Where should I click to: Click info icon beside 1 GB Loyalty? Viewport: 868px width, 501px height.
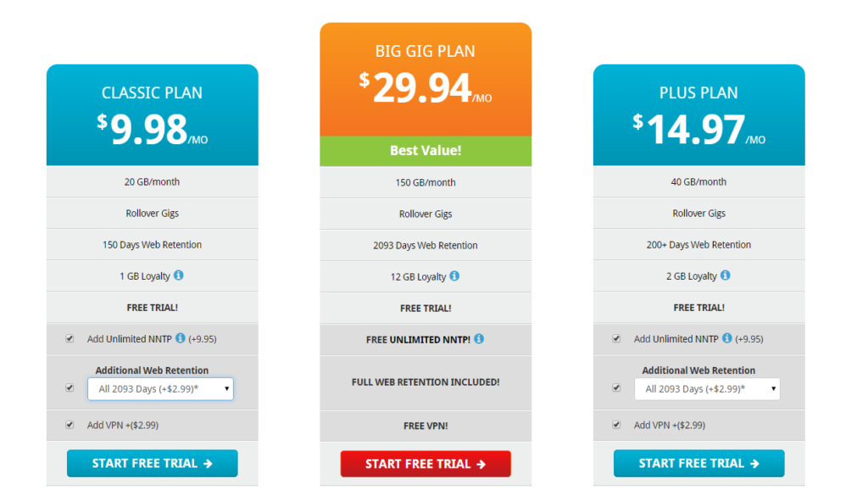(178, 276)
